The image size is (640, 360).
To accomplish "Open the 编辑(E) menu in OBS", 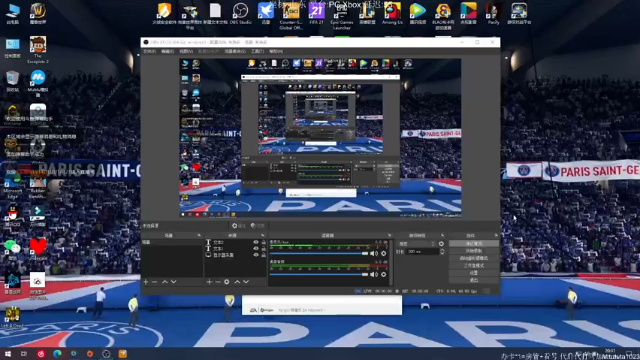I will click(167, 51).
